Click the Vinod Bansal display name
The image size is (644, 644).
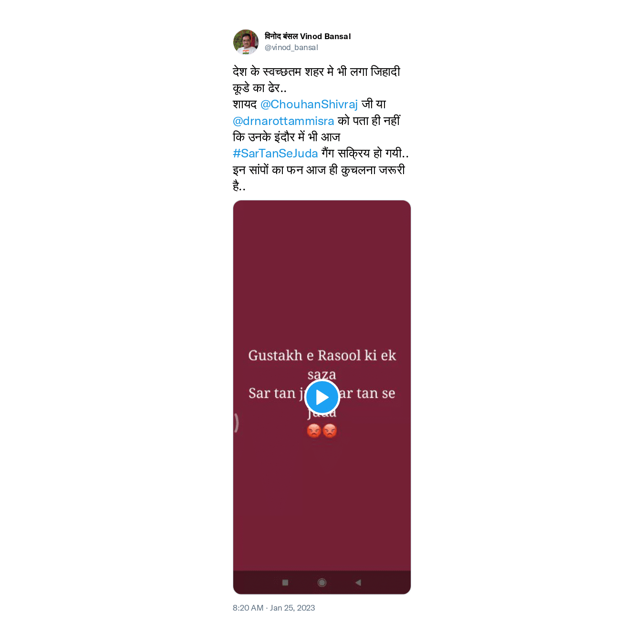308,36
